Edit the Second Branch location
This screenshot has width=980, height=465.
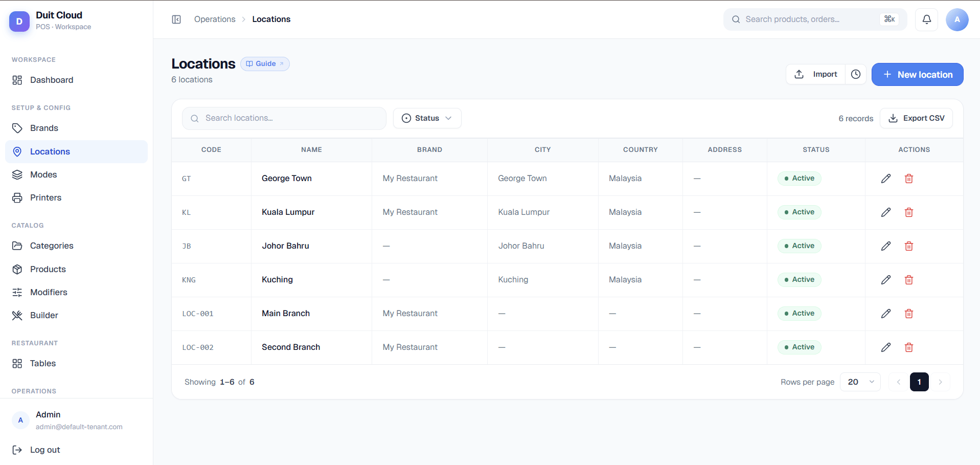pos(886,347)
